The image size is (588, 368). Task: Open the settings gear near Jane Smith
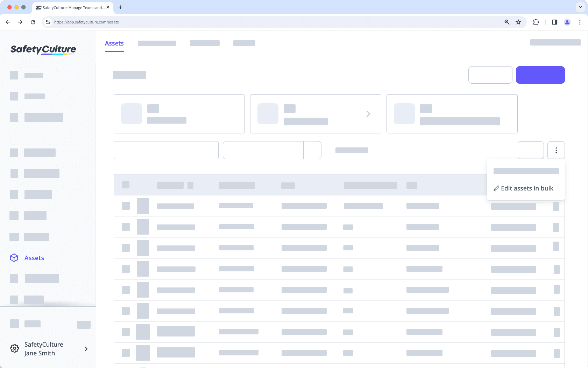(x=14, y=348)
